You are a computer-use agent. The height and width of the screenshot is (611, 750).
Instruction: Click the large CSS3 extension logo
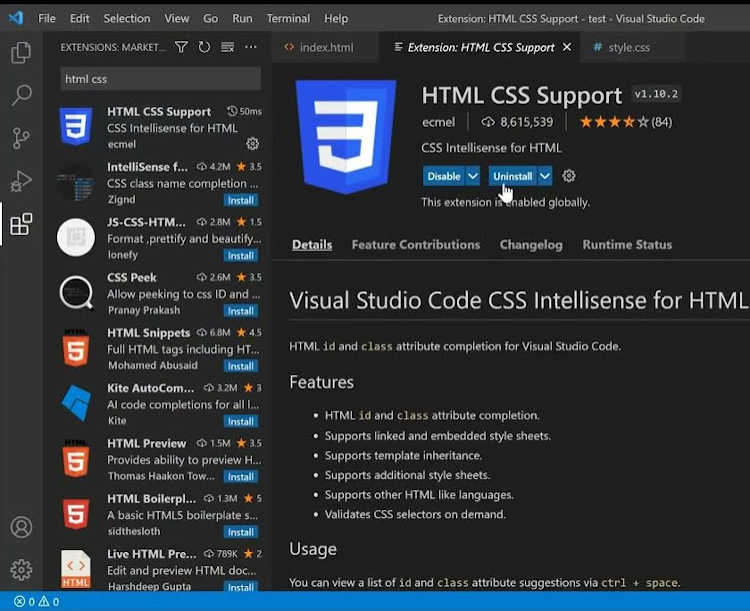point(346,136)
